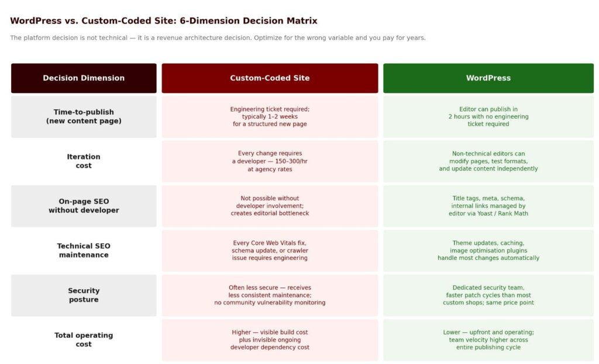Select the On-page SEO without developer label
The width and height of the screenshot is (599, 364).
[x=84, y=206]
